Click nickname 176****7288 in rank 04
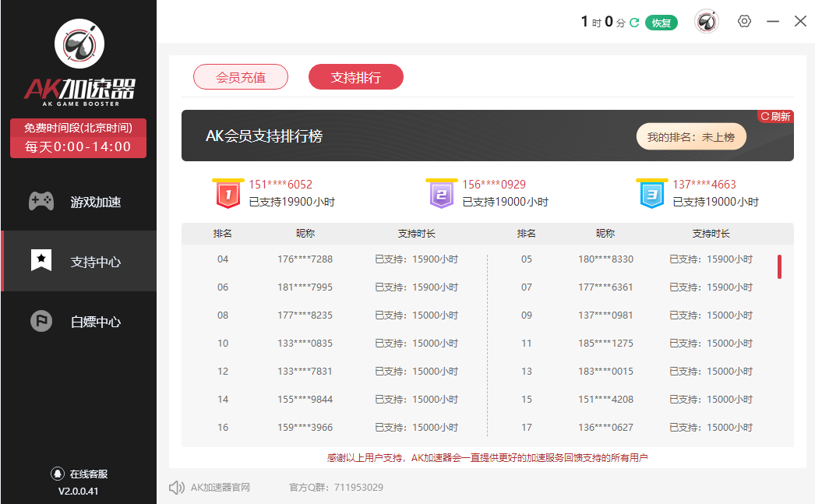 [305, 259]
